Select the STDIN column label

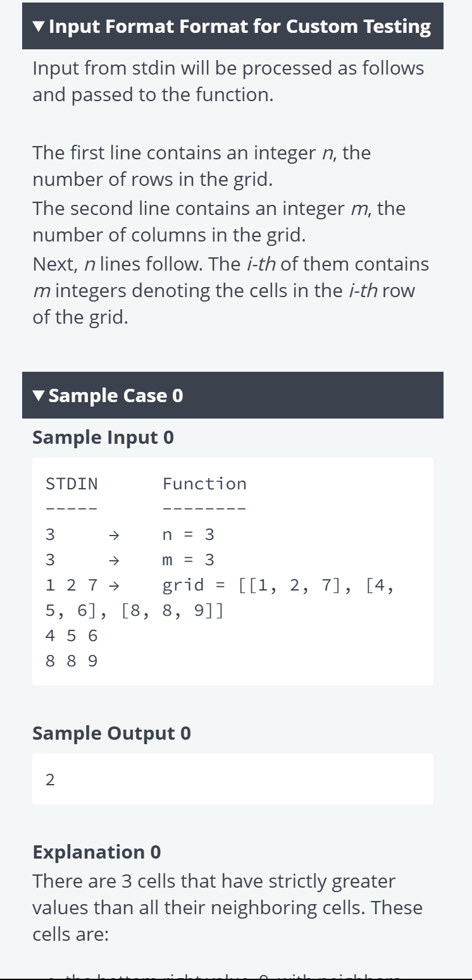[x=71, y=484]
